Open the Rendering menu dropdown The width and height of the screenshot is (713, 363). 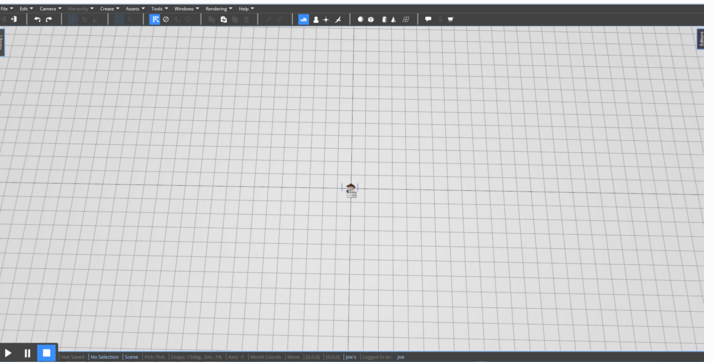[x=219, y=9]
